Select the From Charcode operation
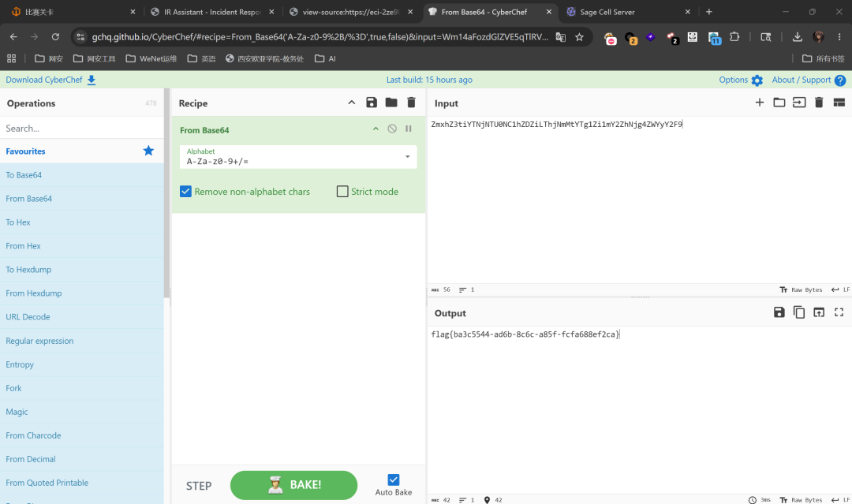 point(81,435)
